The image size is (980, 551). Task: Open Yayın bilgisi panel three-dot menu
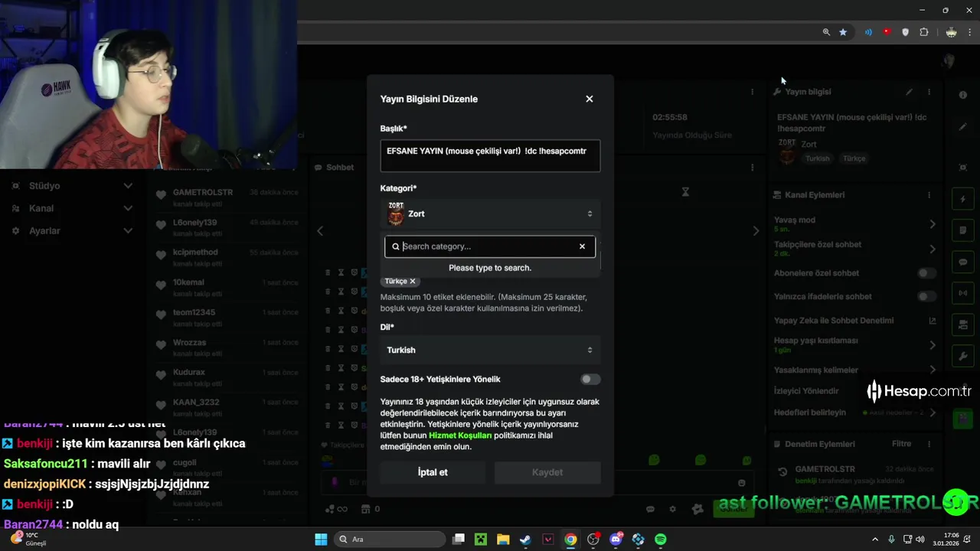tap(929, 92)
